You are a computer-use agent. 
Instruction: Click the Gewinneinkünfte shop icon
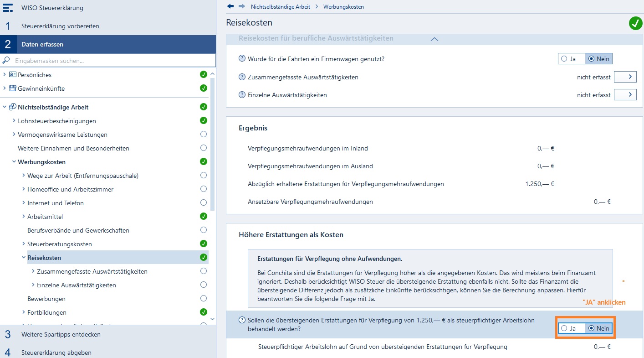coord(13,88)
